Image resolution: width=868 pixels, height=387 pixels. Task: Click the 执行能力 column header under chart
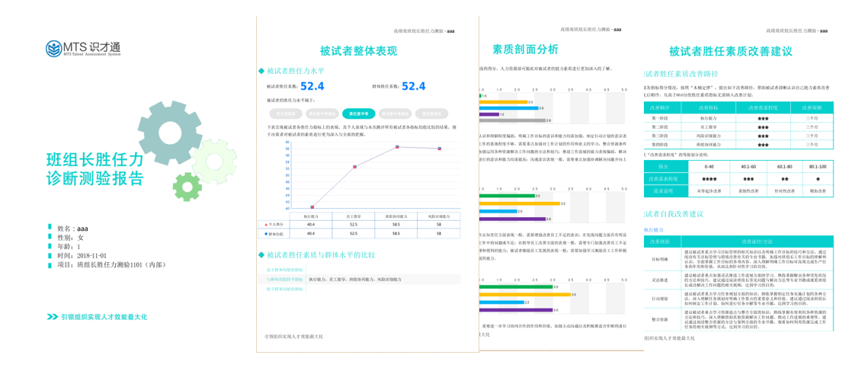311,216
